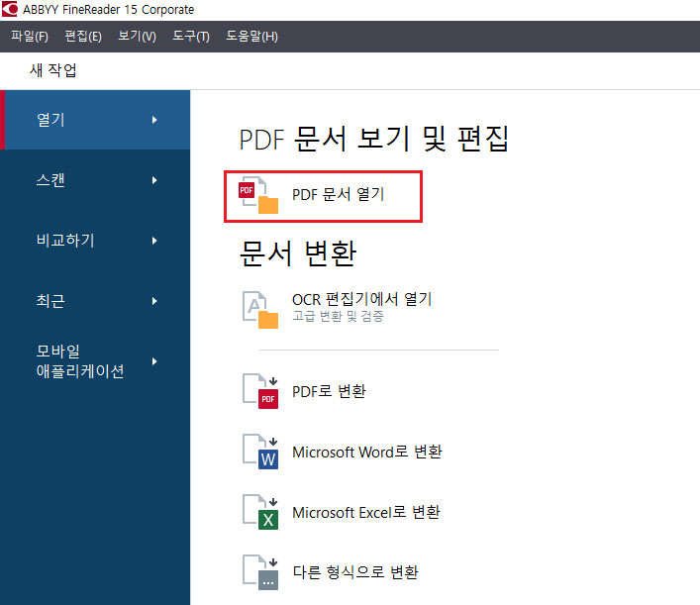Select the 열기 sidebar tab
The height and width of the screenshot is (605, 700).
[95, 120]
